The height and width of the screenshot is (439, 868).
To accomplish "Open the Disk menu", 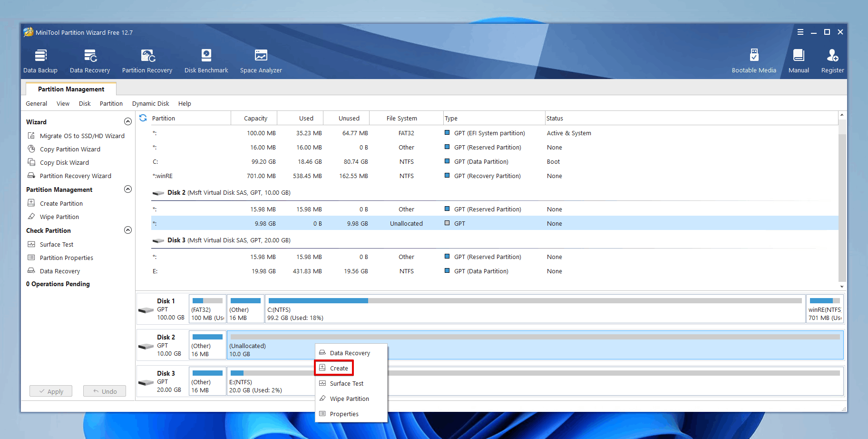I will click(x=85, y=103).
